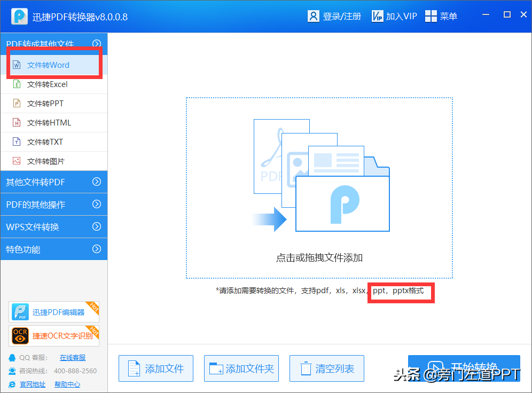Click the QQ customer service bell icon
The image size is (532, 393).
tap(12, 357)
